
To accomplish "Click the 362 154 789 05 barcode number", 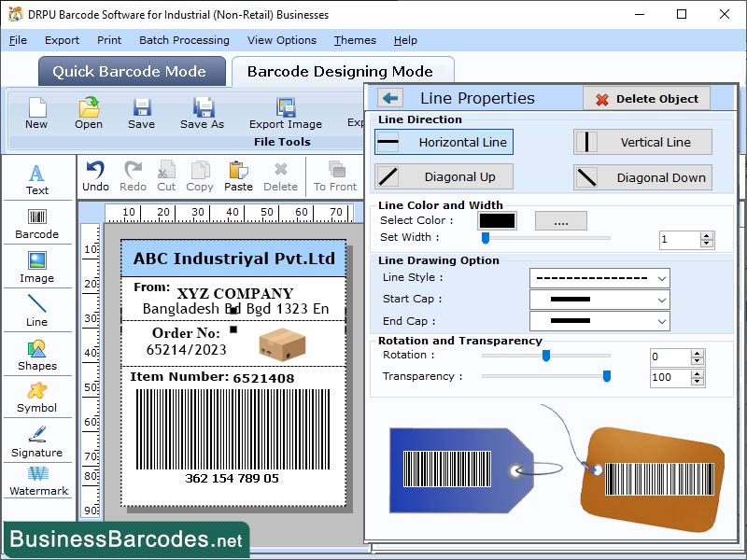I will tap(232, 478).
